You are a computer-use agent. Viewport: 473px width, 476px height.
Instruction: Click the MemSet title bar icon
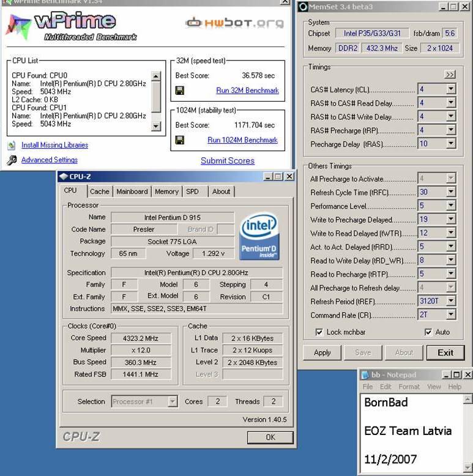pyautogui.click(x=303, y=7)
